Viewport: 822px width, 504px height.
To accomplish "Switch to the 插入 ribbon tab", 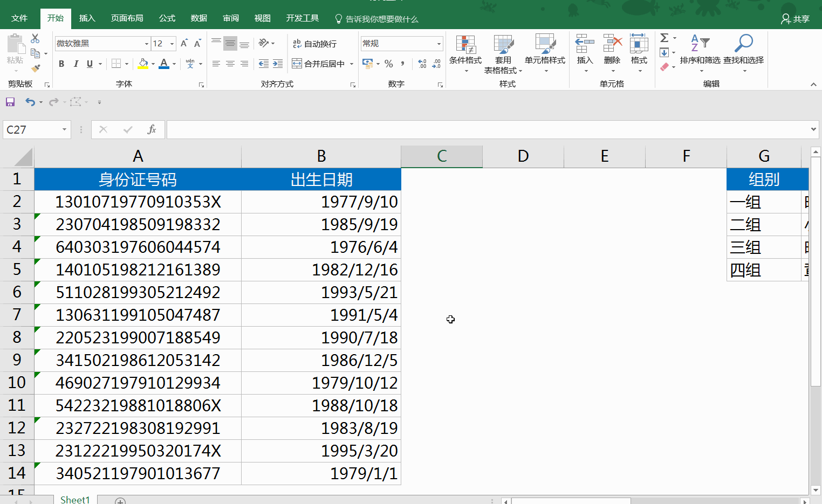I will pos(87,18).
